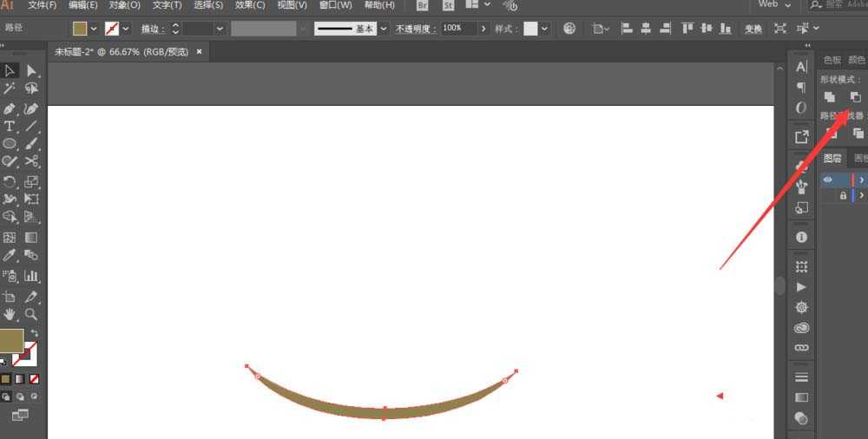The height and width of the screenshot is (439, 868).
Task: Toggle layer visibility eye icon
Action: point(827,180)
